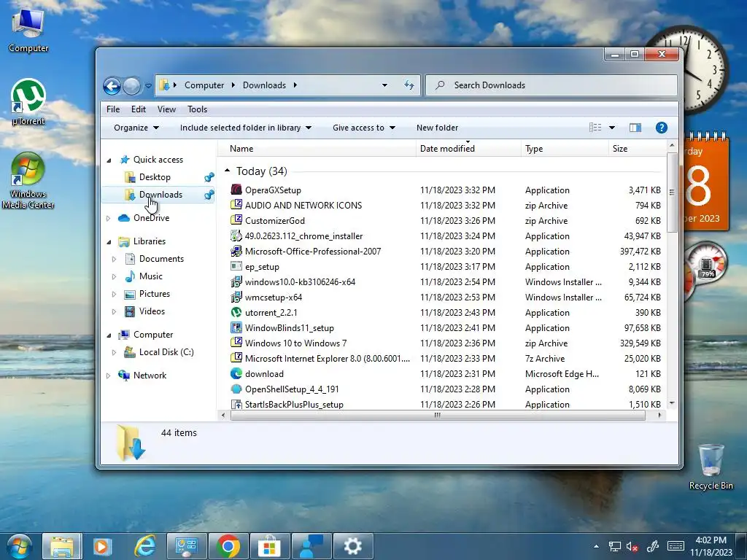Open Internet Explorer from the taskbar
Screen dimensions: 747x560
pos(145,546)
